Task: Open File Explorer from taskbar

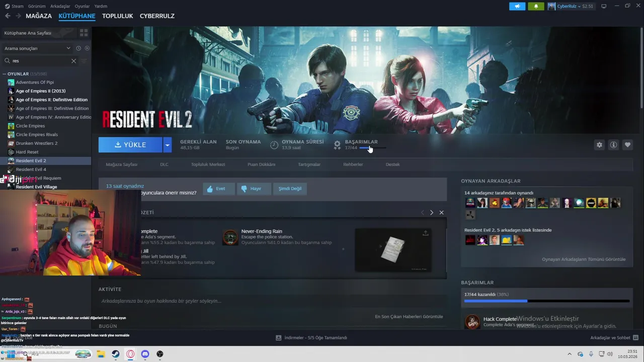Action: (101, 354)
